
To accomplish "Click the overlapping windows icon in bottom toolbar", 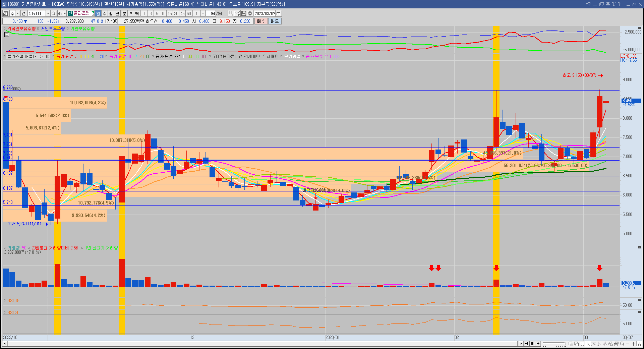I will click(x=577, y=344).
